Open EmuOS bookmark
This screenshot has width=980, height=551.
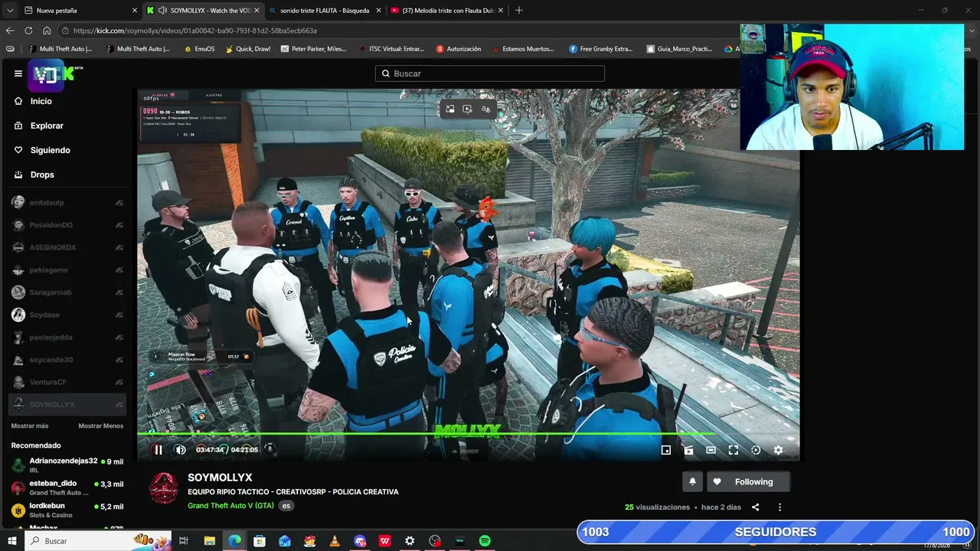pos(199,49)
